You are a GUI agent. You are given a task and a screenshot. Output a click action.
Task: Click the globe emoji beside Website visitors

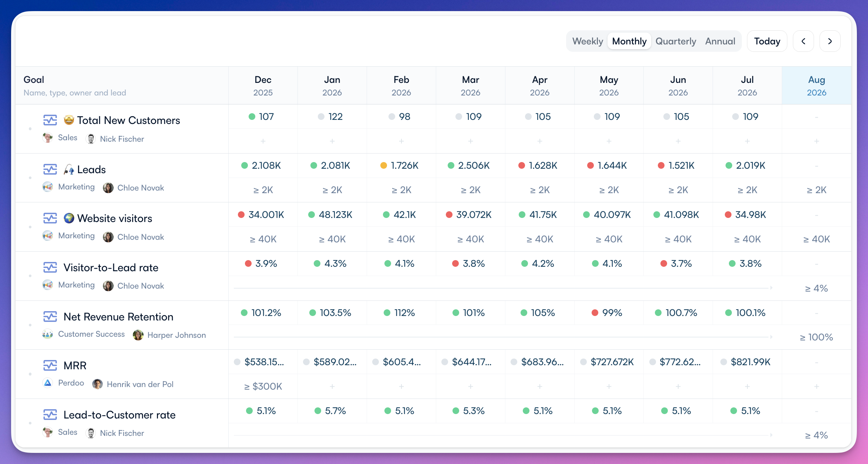pos(69,218)
